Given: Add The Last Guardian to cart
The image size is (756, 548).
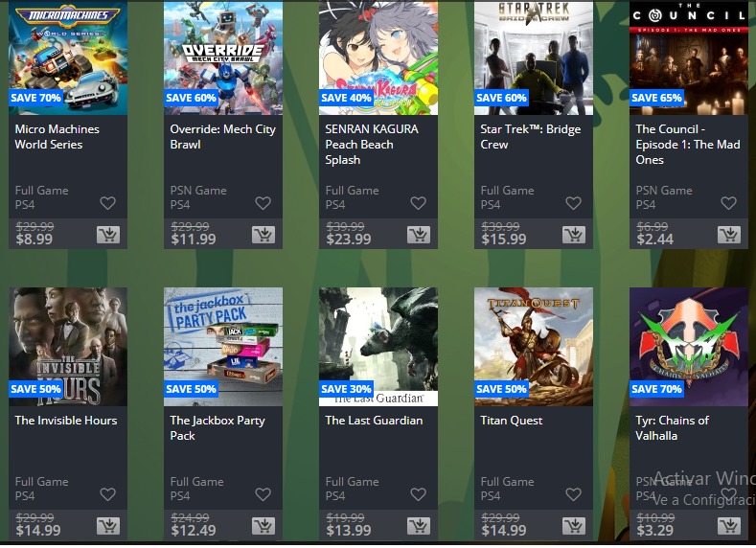Looking at the screenshot, I should click(x=419, y=526).
